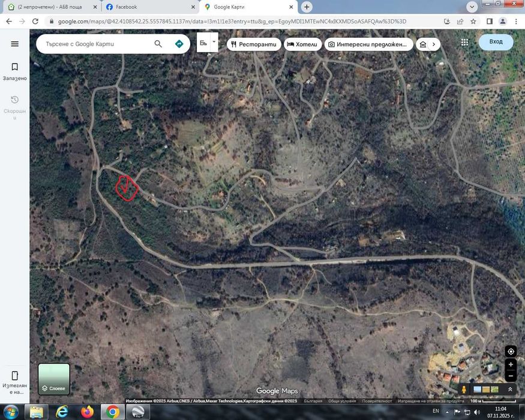This screenshot has height=420, width=525.
Task: Switch to the АБВ поща tab
Action: click(53, 7)
